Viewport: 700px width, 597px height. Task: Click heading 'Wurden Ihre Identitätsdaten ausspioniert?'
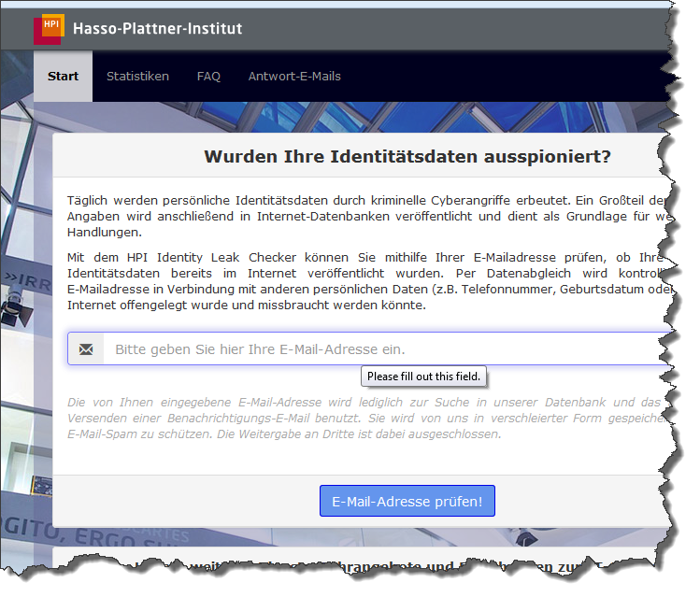click(407, 157)
